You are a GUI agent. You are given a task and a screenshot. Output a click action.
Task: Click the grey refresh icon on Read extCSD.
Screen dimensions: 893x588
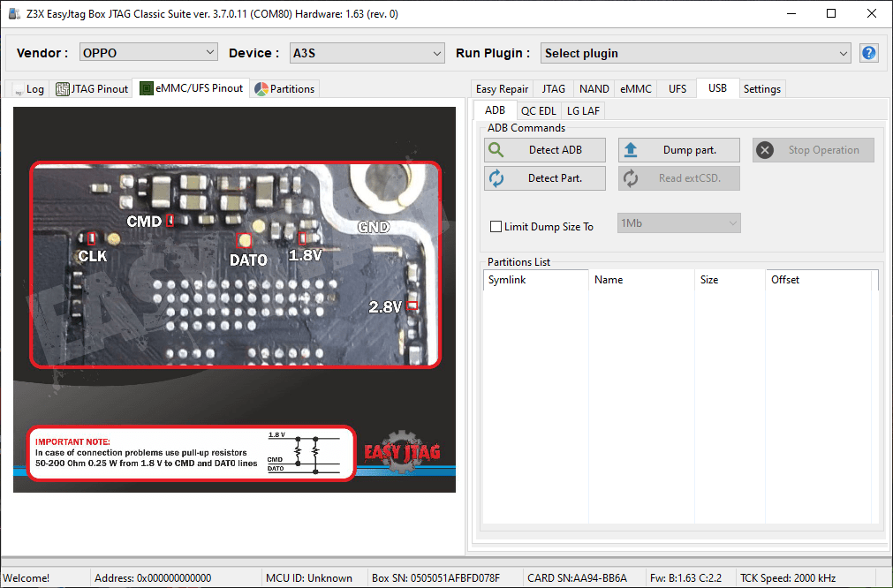pyautogui.click(x=631, y=178)
